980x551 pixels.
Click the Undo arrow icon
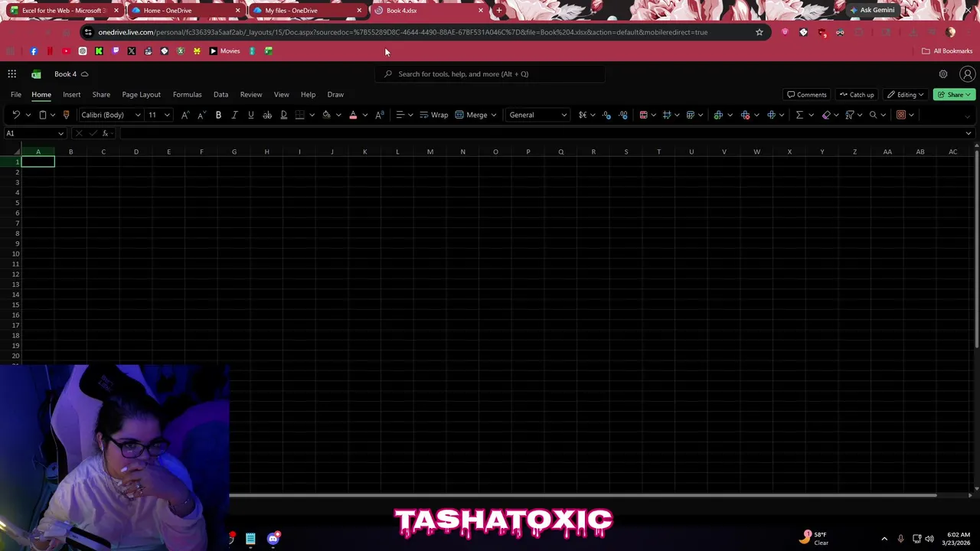tap(15, 115)
